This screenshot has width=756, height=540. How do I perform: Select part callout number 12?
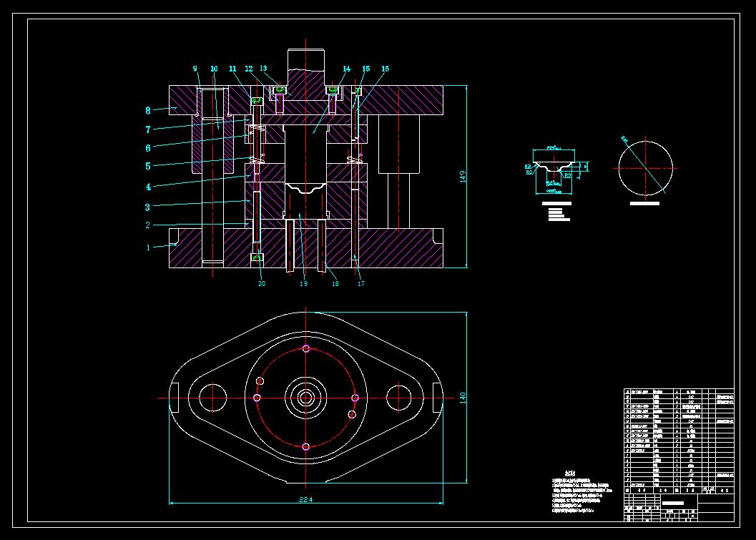(249, 69)
